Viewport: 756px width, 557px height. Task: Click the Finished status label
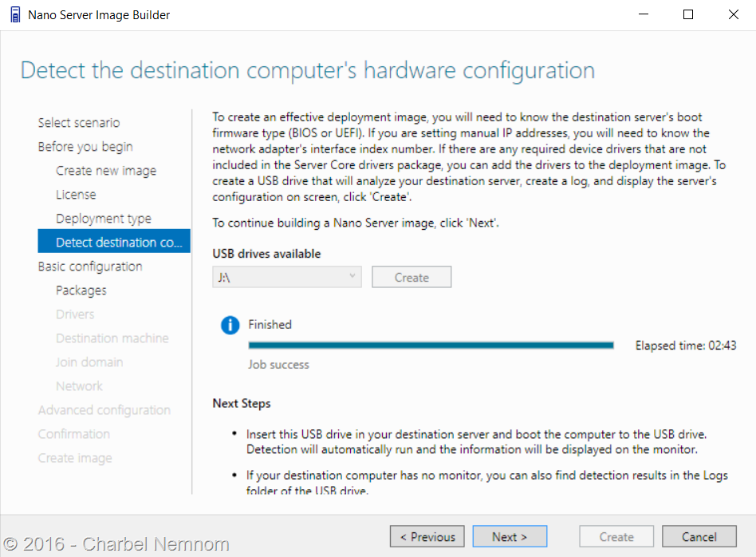[270, 324]
